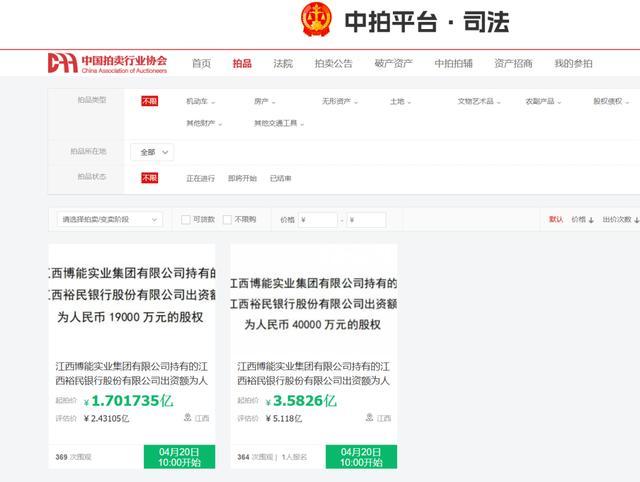Click the appraisal value ¥5.118亿

click(284, 418)
